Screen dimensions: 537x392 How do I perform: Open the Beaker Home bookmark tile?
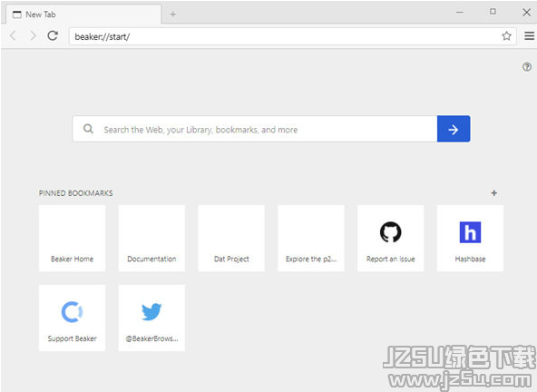point(73,238)
